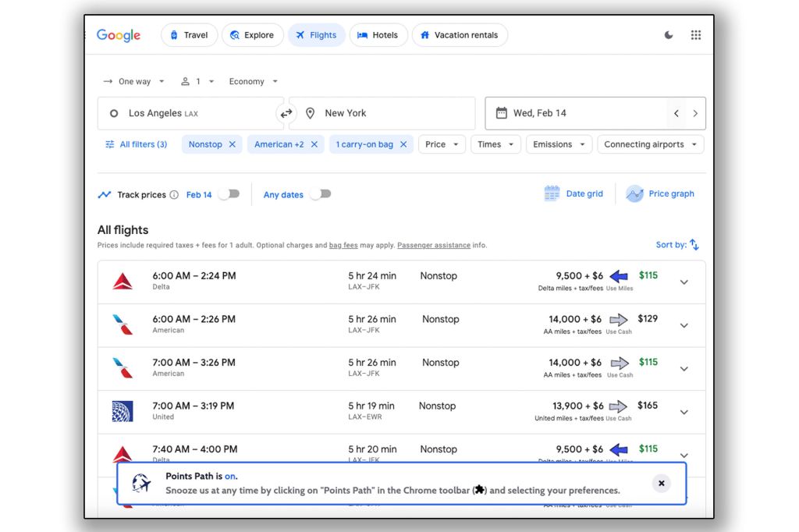799x532 pixels.
Task: Click the Sort by arrows icon
Action: 694,245
